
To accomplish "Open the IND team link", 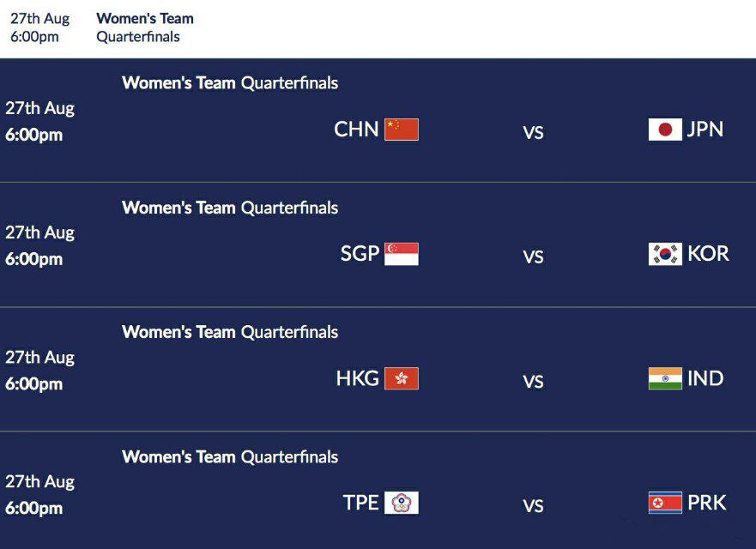I will (x=705, y=378).
